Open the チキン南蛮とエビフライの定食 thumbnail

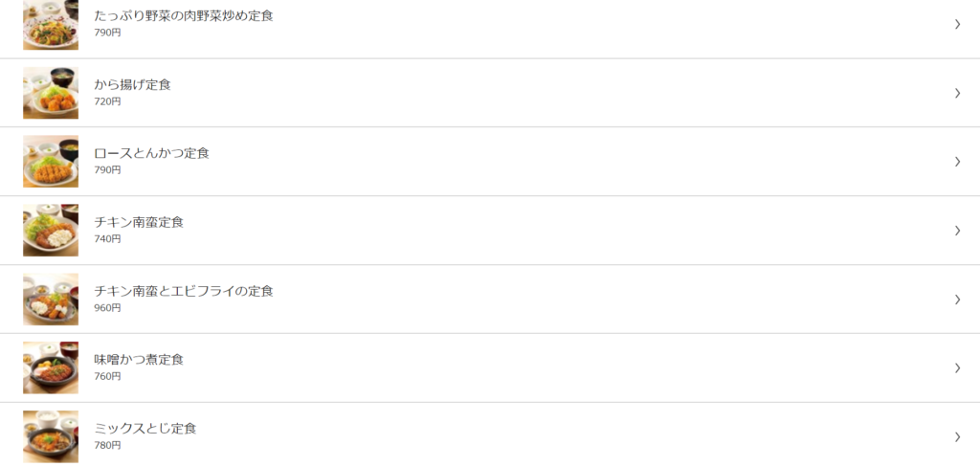(x=51, y=299)
